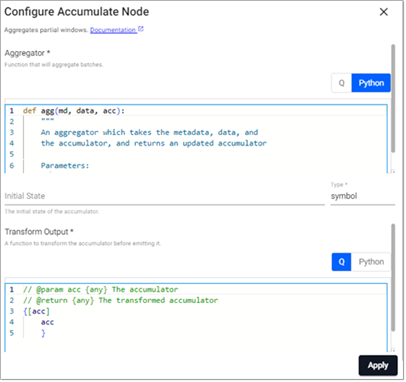Viewport: 406px width, 382px height.
Task: Click the 'An aggregator which takes' comment line
Action: tap(149, 132)
